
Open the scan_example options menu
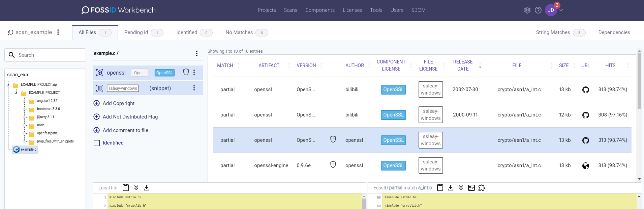point(58,32)
